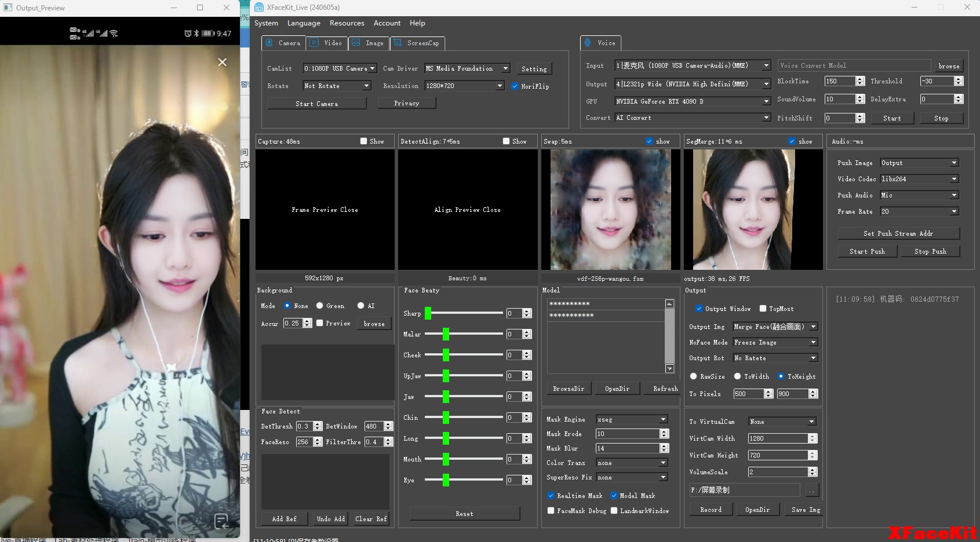Open the ScreenCap tab
The height and width of the screenshot is (542, 980).
coord(418,43)
